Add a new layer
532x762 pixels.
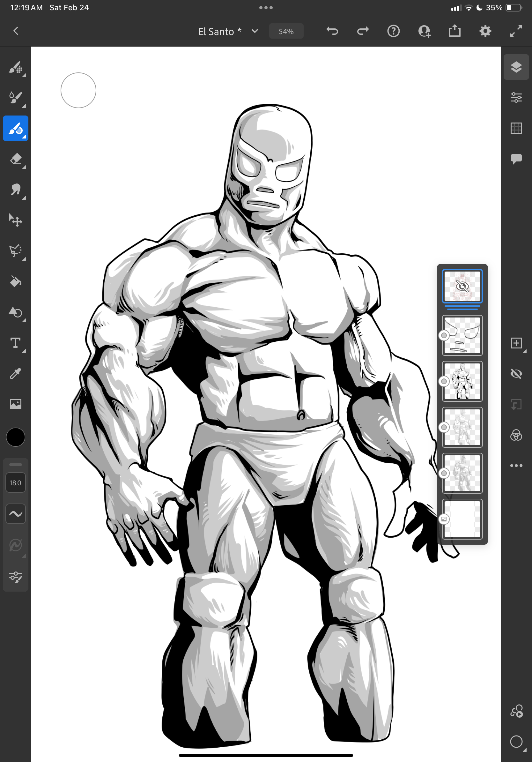516,343
